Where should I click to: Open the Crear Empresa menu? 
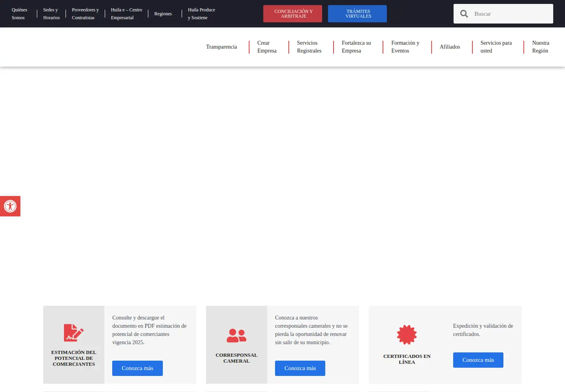point(267,47)
